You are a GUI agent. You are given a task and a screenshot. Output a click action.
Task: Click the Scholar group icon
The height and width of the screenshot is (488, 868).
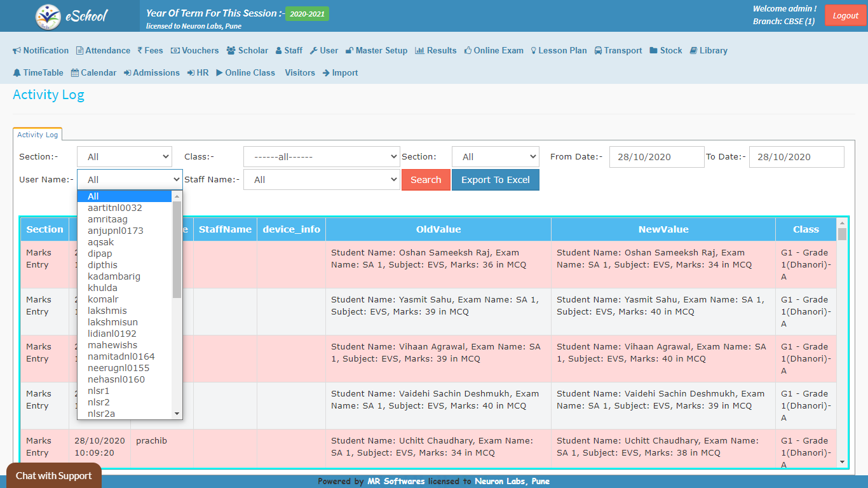point(231,51)
